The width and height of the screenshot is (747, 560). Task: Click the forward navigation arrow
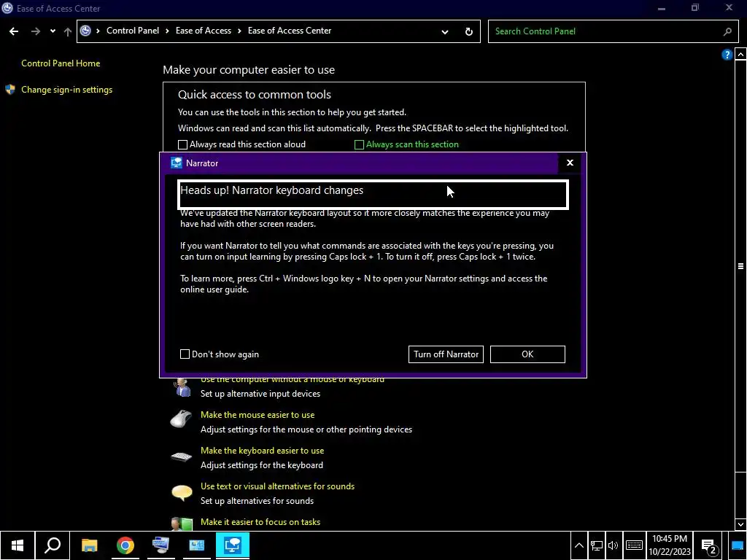point(36,31)
